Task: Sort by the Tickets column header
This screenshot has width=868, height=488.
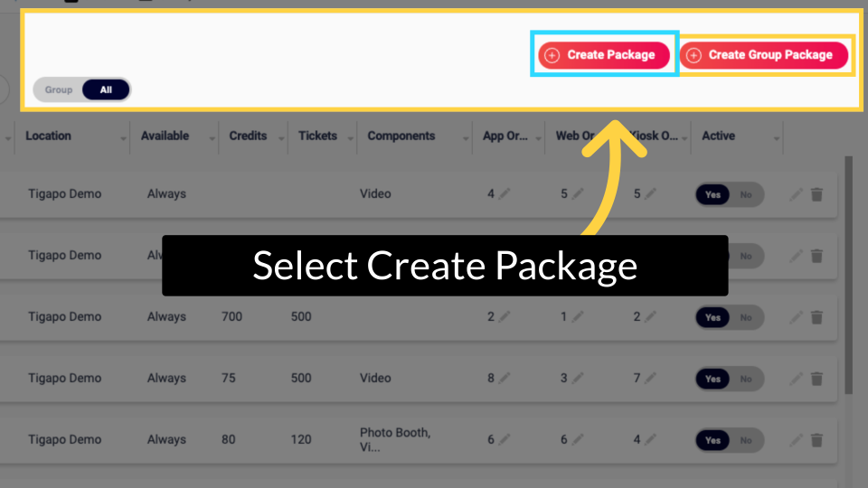Action: tap(317, 136)
